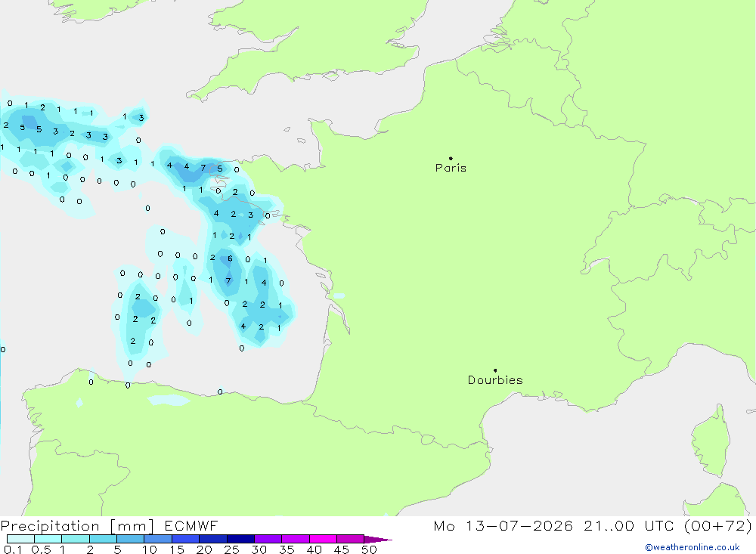Click the Dourbies location dot

point(495,370)
